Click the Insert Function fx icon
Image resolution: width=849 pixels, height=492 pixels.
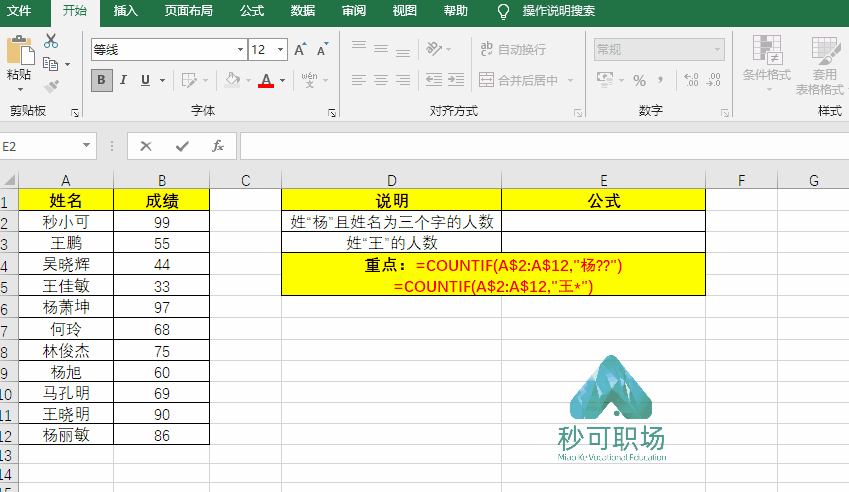[x=218, y=146]
